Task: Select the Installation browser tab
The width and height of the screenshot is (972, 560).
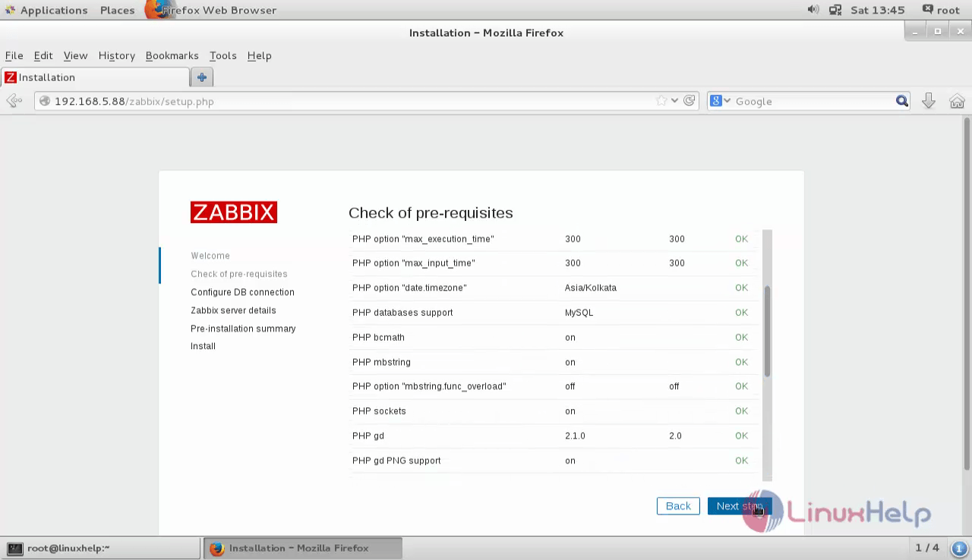Action: (x=95, y=77)
